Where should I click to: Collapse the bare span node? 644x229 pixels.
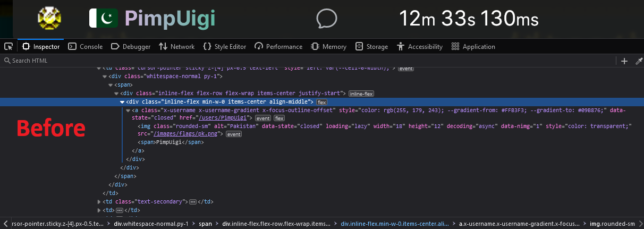(x=110, y=84)
